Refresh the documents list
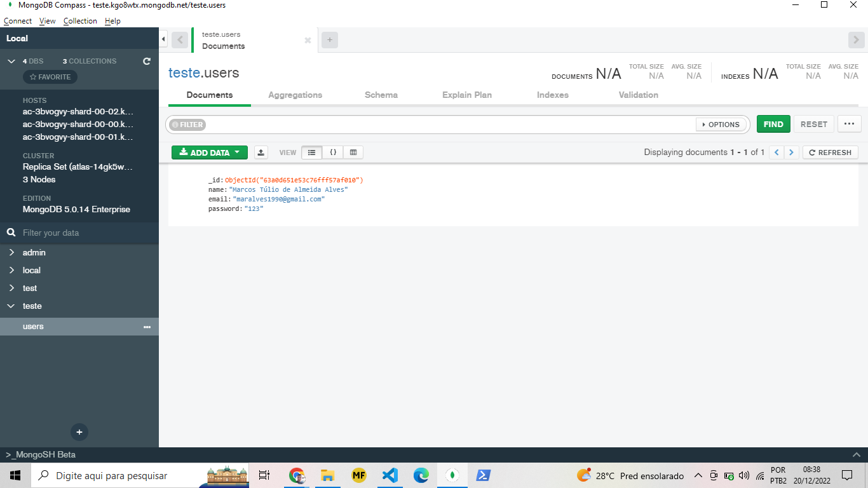868x488 pixels. tap(831, 152)
